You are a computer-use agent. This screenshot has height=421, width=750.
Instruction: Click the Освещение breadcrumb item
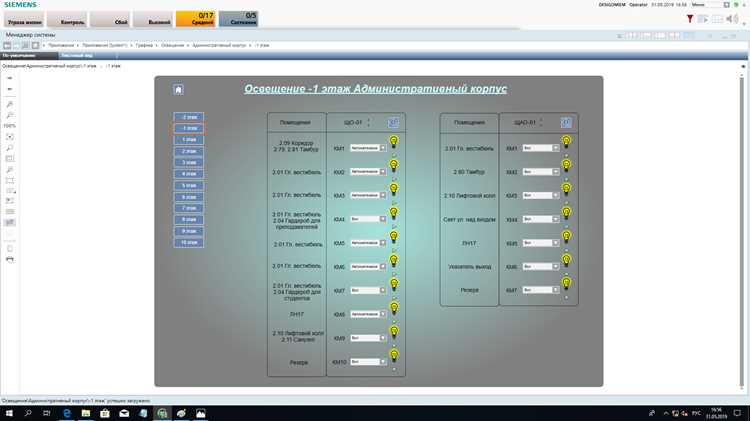pos(172,45)
